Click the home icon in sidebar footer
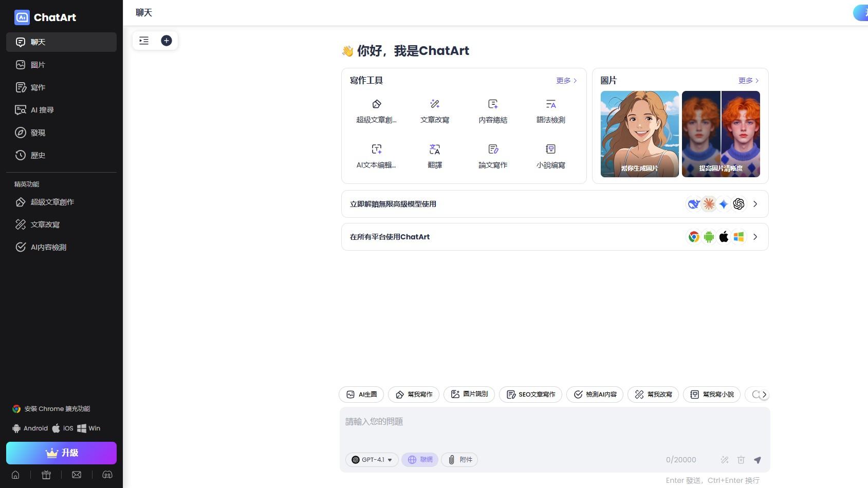The height and width of the screenshot is (488, 868). (x=15, y=475)
